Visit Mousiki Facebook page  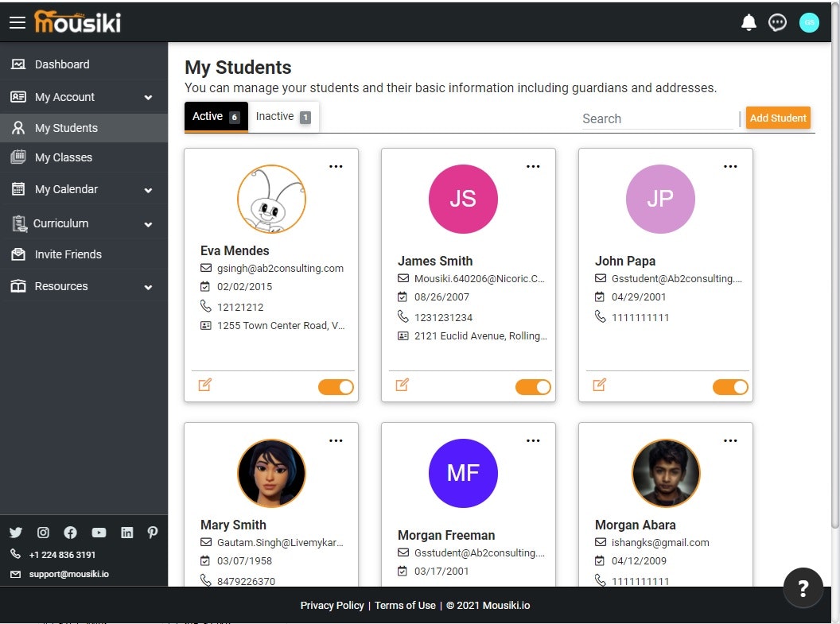pyautogui.click(x=70, y=533)
